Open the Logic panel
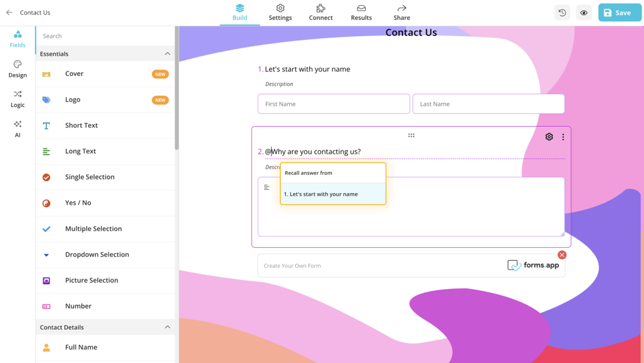This screenshot has width=644, height=363. (x=17, y=98)
